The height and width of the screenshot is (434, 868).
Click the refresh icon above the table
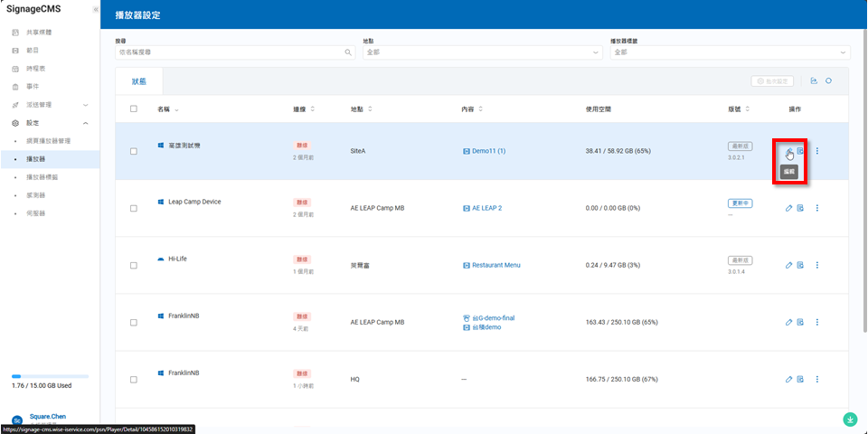click(x=828, y=81)
